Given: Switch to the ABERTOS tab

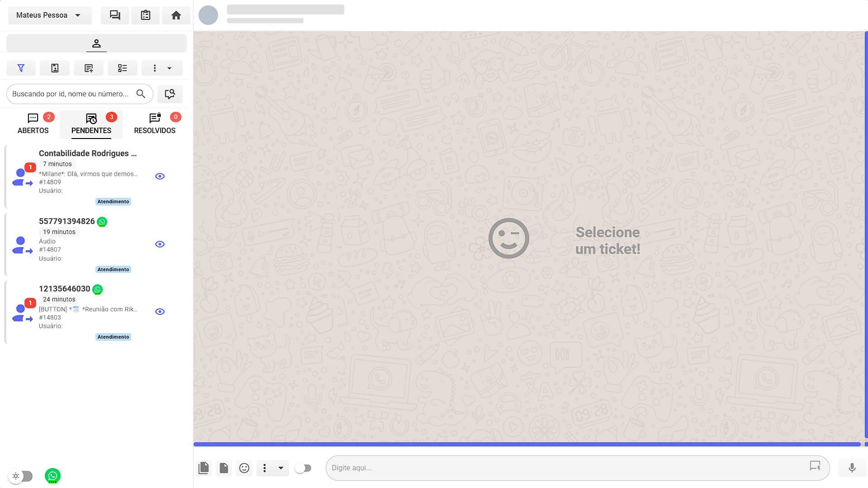Looking at the screenshot, I should click(33, 124).
